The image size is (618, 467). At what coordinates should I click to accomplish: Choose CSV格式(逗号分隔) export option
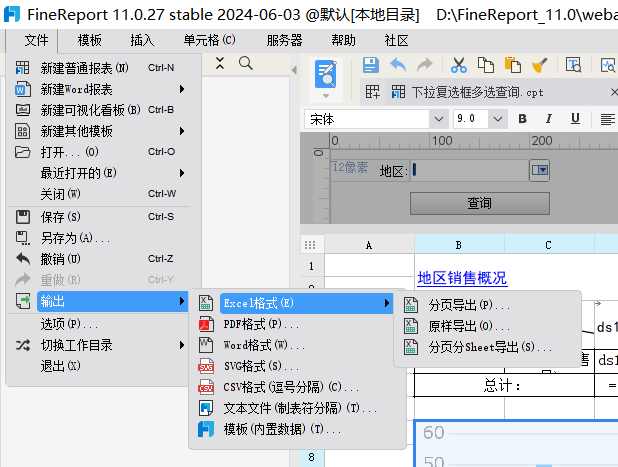tap(299, 387)
